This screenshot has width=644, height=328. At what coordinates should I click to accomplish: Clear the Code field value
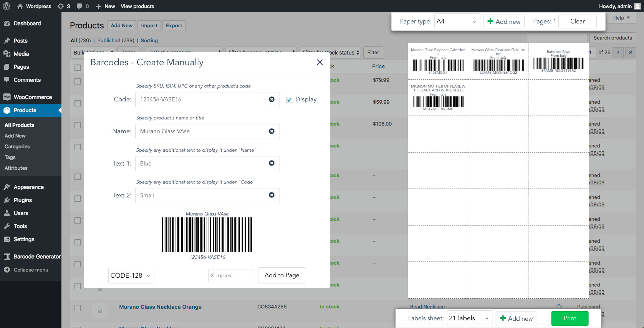[x=272, y=99]
